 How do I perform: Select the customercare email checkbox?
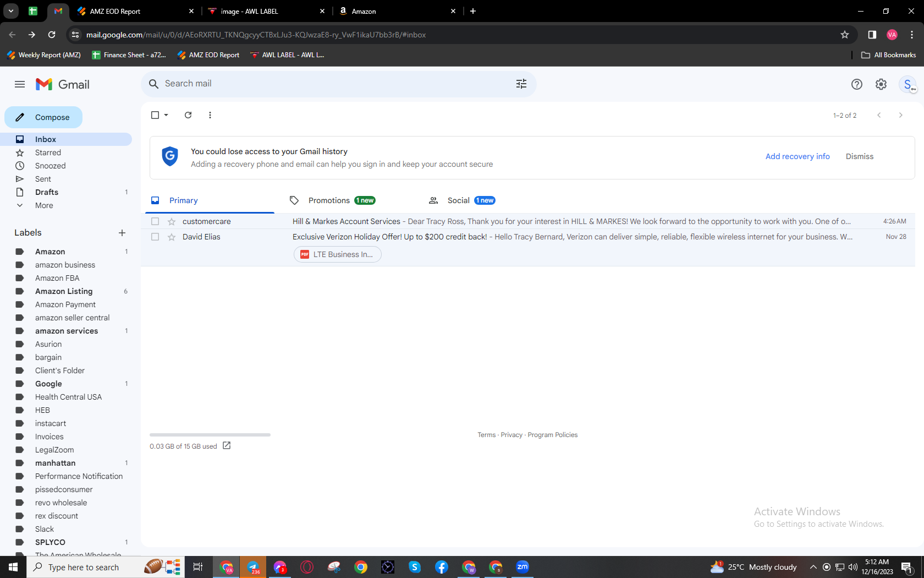pos(155,221)
